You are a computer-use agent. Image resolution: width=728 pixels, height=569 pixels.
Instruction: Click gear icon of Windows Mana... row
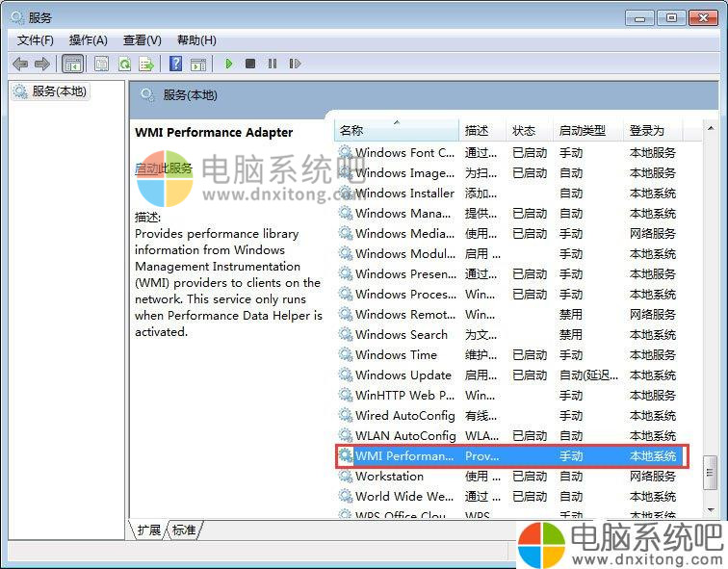tap(346, 213)
